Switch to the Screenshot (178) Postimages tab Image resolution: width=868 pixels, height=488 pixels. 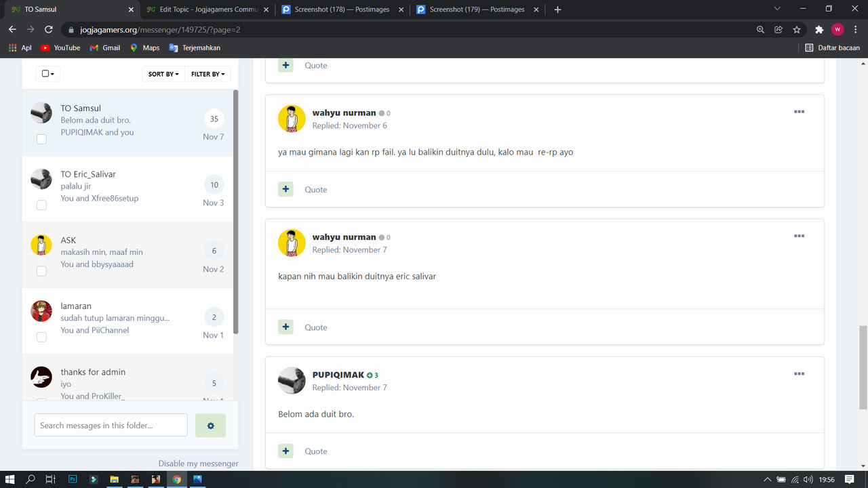(342, 9)
